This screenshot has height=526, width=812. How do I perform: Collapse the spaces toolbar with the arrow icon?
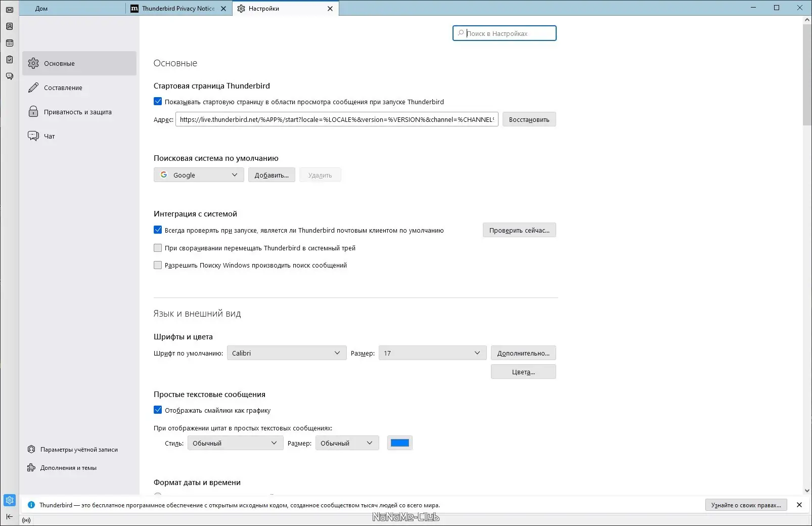10,516
